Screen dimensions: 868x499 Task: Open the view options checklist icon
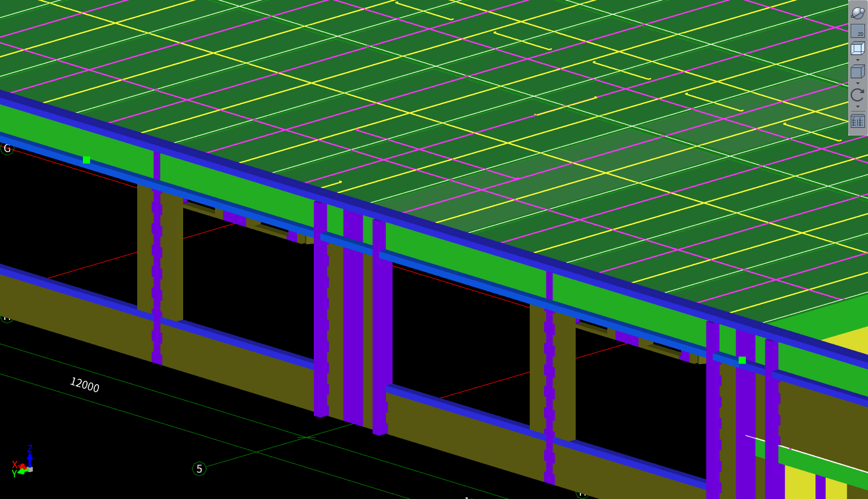click(x=858, y=121)
